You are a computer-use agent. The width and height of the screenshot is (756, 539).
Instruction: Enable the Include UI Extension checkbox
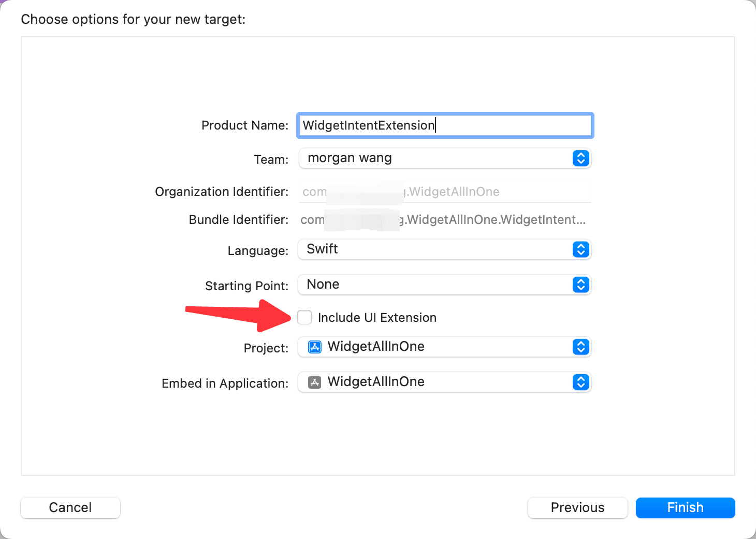[304, 317]
